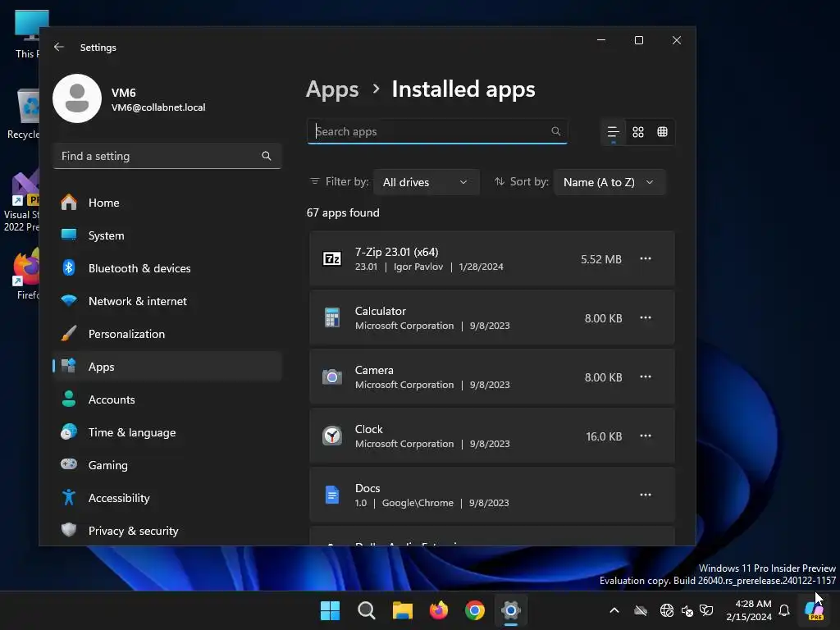Open more options for 7-Zip 23.01
This screenshot has width=840, height=630.
646,258
